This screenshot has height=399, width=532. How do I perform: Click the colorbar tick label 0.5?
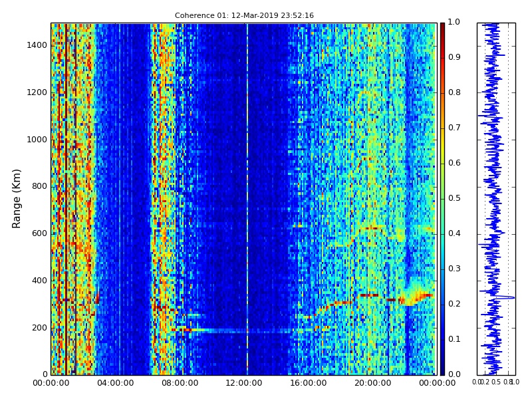pos(454,198)
